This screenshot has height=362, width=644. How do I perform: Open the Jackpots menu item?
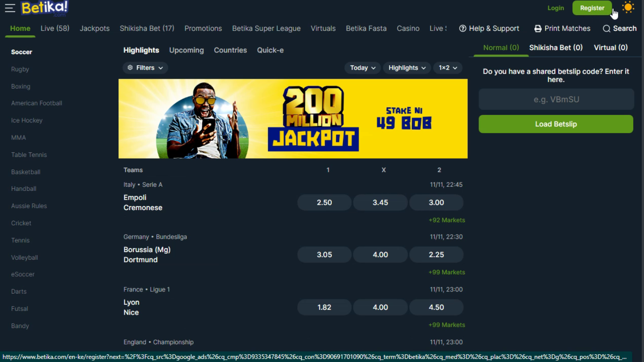point(94,29)
